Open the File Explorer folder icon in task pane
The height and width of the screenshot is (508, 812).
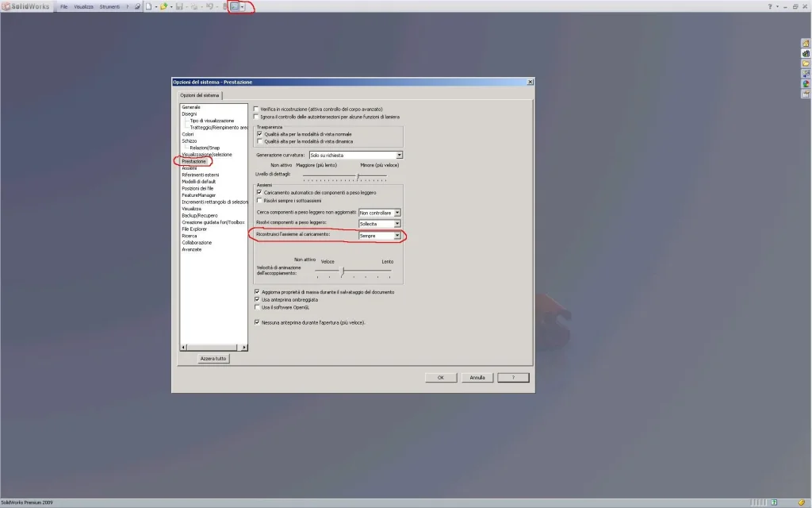tap(806, 63)
